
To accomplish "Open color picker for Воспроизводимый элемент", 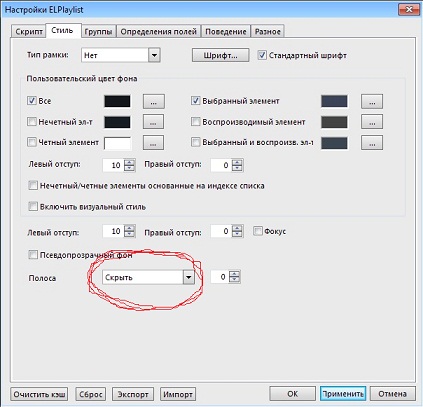I will click(372, 122).
